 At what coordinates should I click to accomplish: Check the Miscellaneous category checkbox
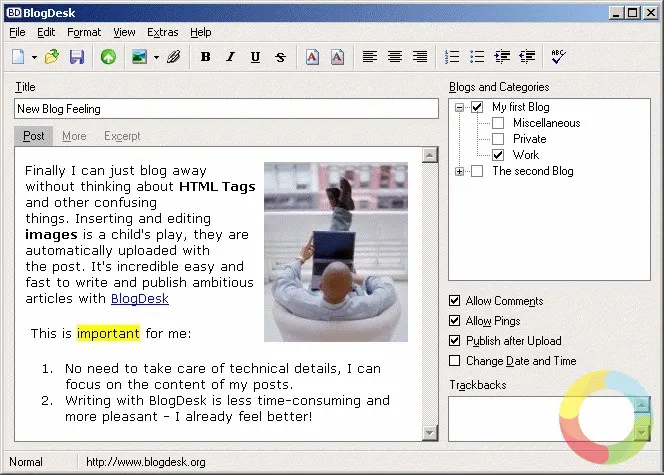coord(498,123)
